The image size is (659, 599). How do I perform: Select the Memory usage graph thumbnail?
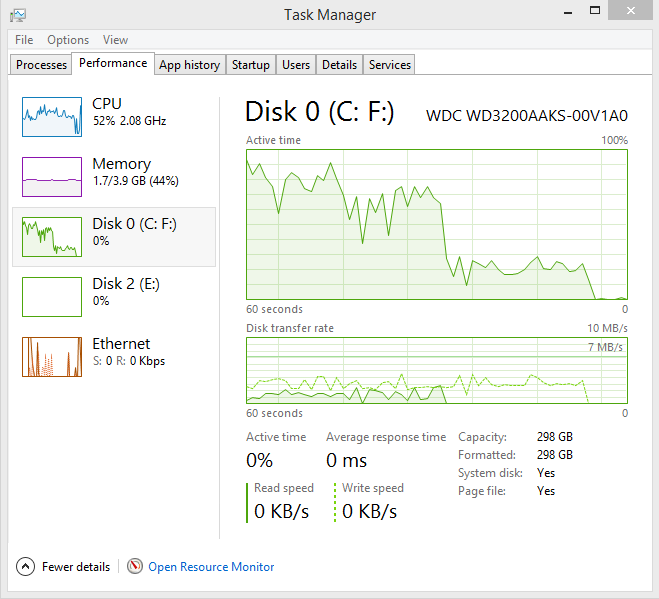coord(52,176)
